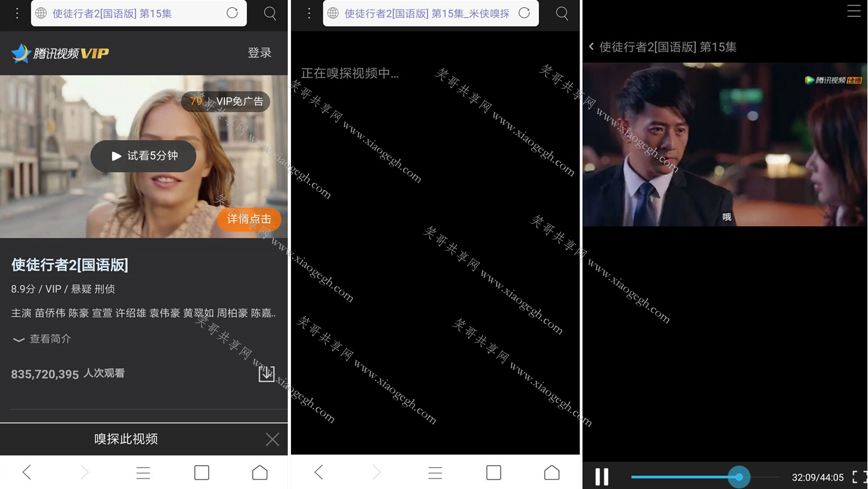868x489 pixels.
Task: Tap back arrow beside player episode title
Action: [x=592, y=47]
